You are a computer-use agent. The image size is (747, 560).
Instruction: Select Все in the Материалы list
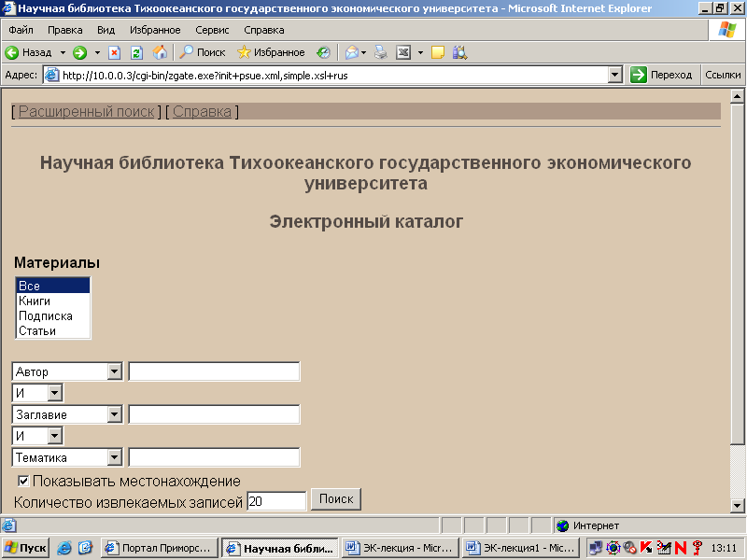tap(52, 286)
